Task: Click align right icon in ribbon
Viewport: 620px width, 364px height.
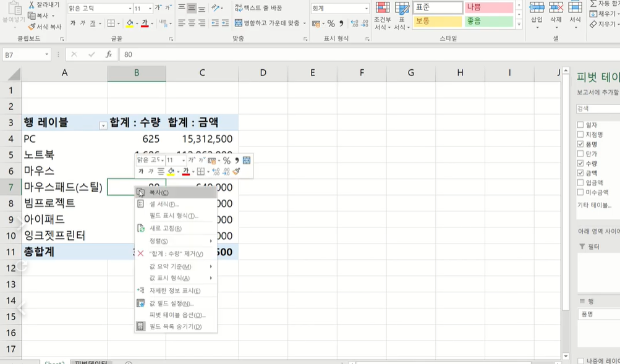Action: click(202, 23)
